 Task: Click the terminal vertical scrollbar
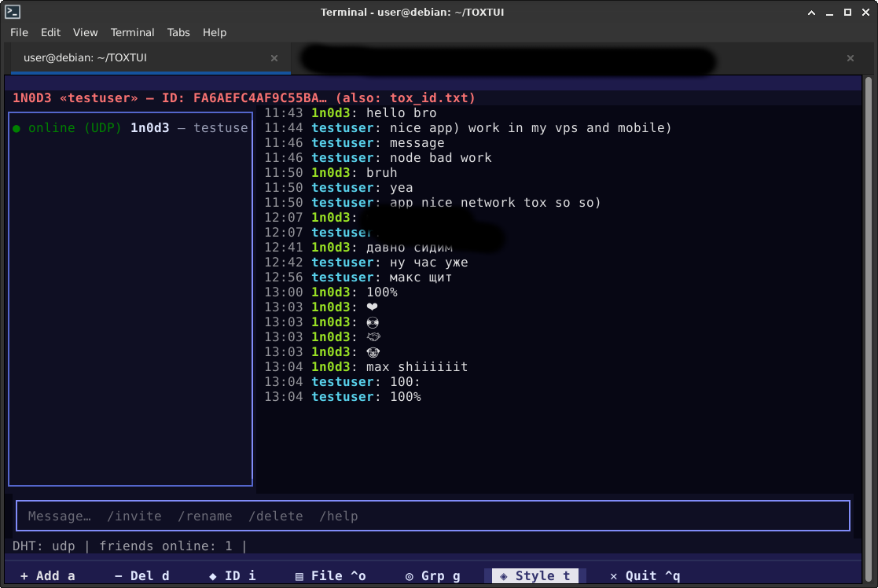click(x=869, y=330)
